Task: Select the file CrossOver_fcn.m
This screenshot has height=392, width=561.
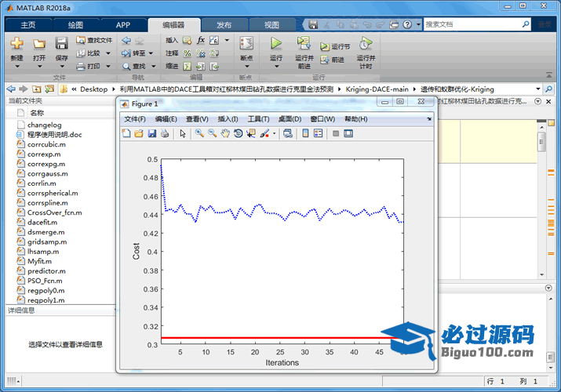Action: [54, 212]
